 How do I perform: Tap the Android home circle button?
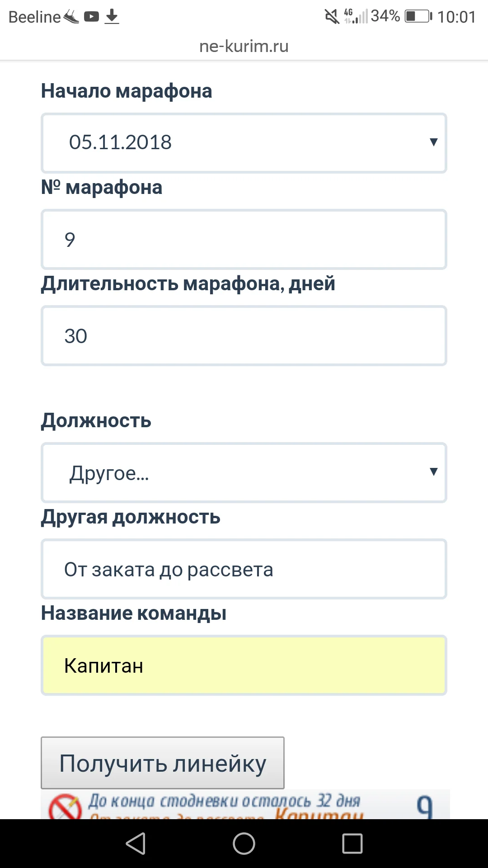click(x=244, y=843)
